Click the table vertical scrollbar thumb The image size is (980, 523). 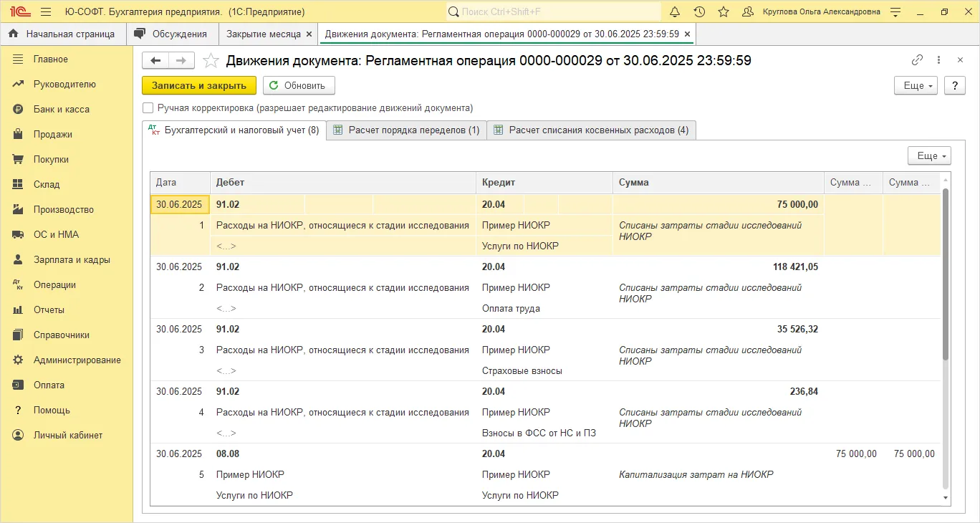[x=945, y=274]
